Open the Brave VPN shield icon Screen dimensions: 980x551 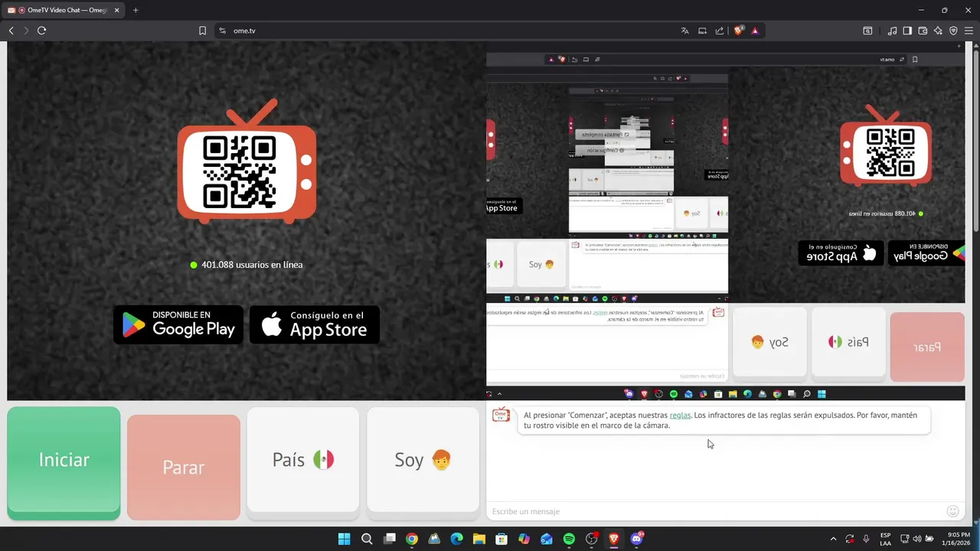[x=953, y=31]
